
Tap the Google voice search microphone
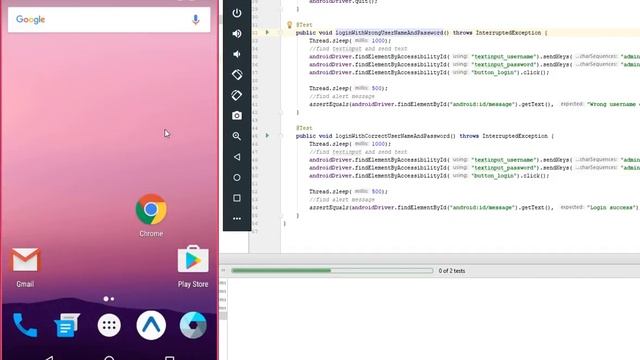196,19
